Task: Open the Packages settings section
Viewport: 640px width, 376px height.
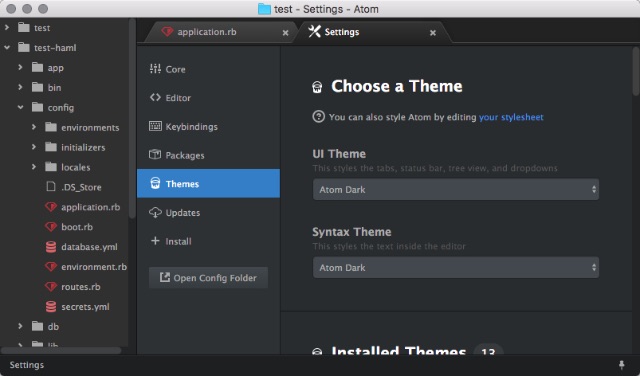Action: tap(208, 155)
